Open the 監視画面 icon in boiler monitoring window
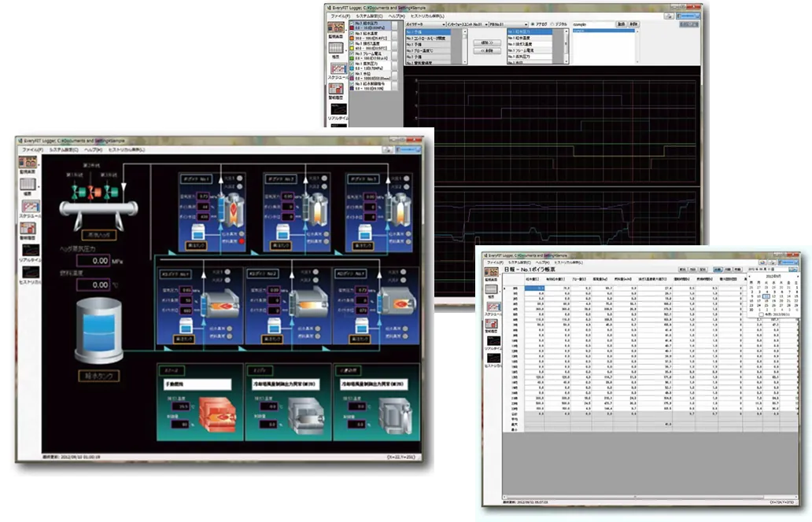The height and width of the screenshot is (522, 812). (28, 163)
